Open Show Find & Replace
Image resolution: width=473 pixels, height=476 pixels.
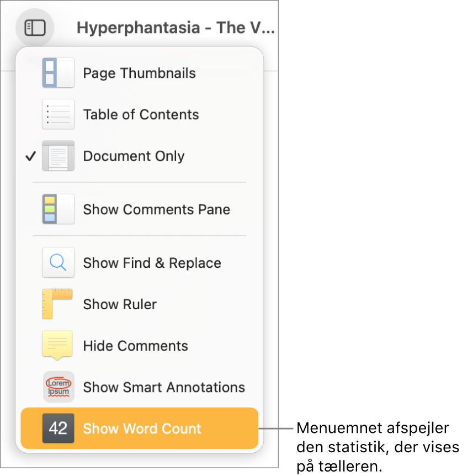coord(152,263)
